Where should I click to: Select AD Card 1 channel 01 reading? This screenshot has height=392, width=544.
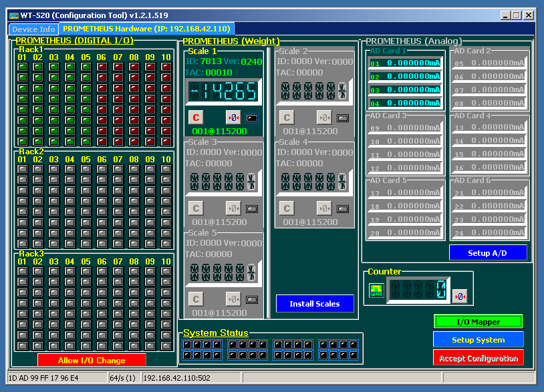point(405,63)
